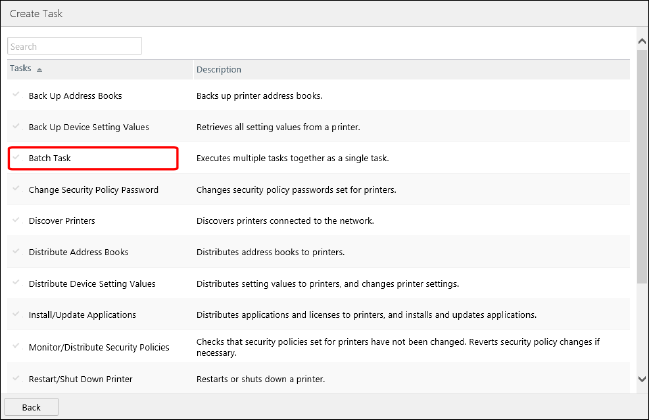Select the Batch Task entry
The image size is (649, 420).
click(x=50, y=158)
